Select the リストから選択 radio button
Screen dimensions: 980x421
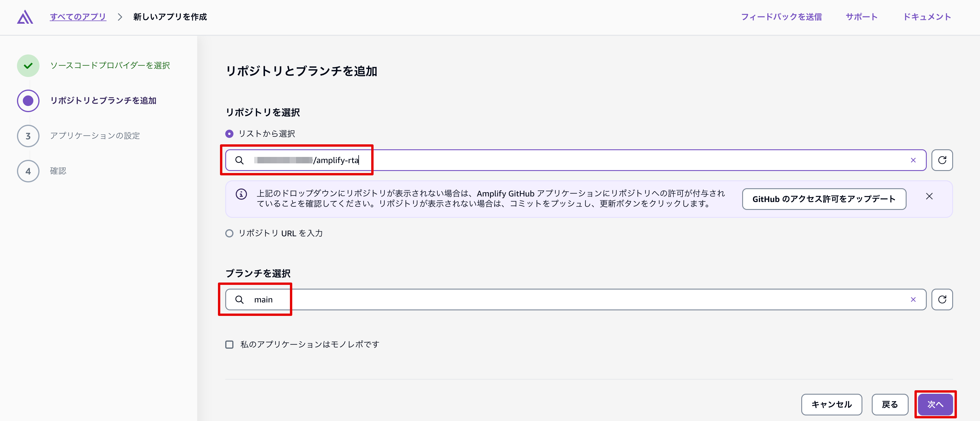pyautogui.click(x=229, y=134)
